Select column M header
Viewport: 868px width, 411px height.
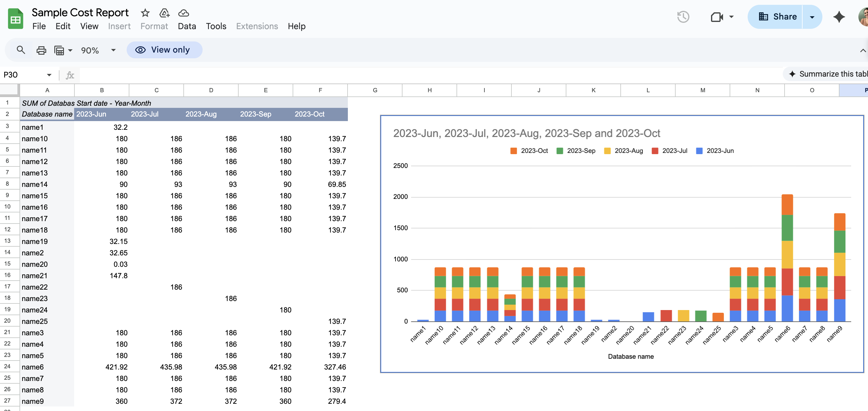point(703,90)
